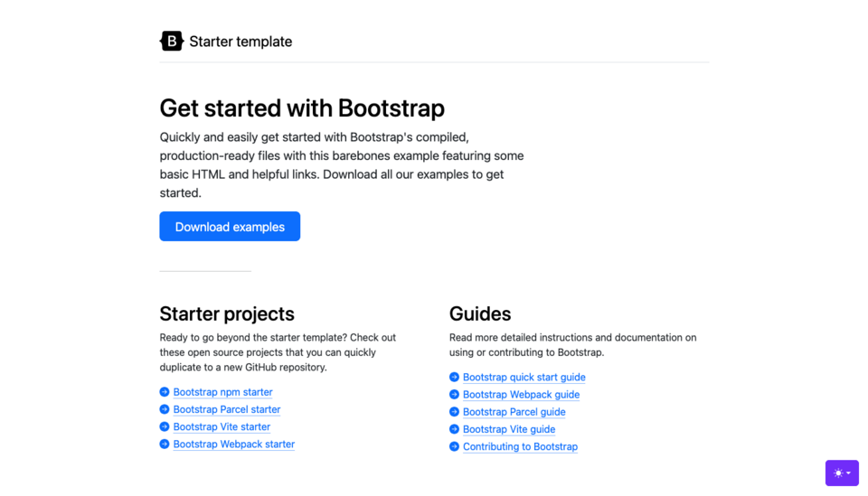Viewport: 868px width, 496px height.
Task: Open the Contributing to Bootstrap link
Action: pos(520,447)
